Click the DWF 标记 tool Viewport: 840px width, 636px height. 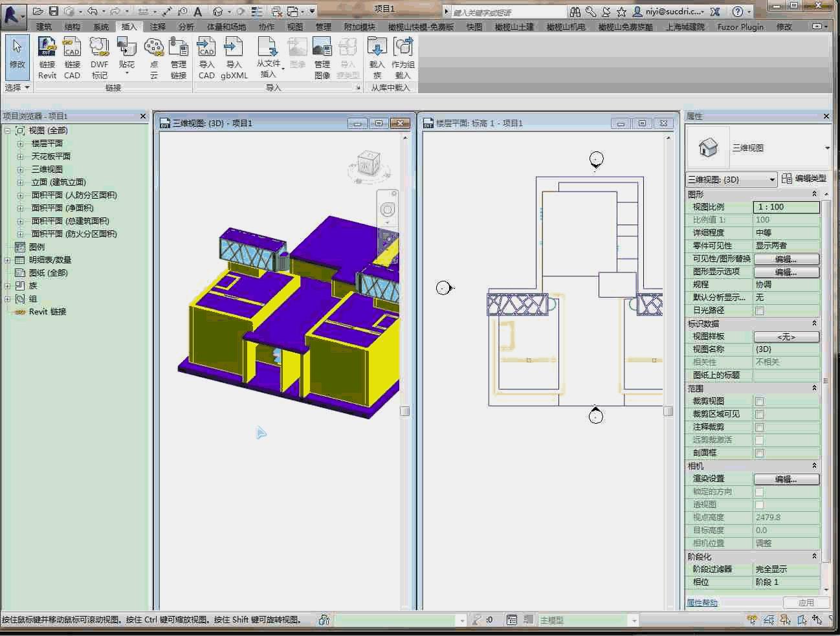pos(99,57)
